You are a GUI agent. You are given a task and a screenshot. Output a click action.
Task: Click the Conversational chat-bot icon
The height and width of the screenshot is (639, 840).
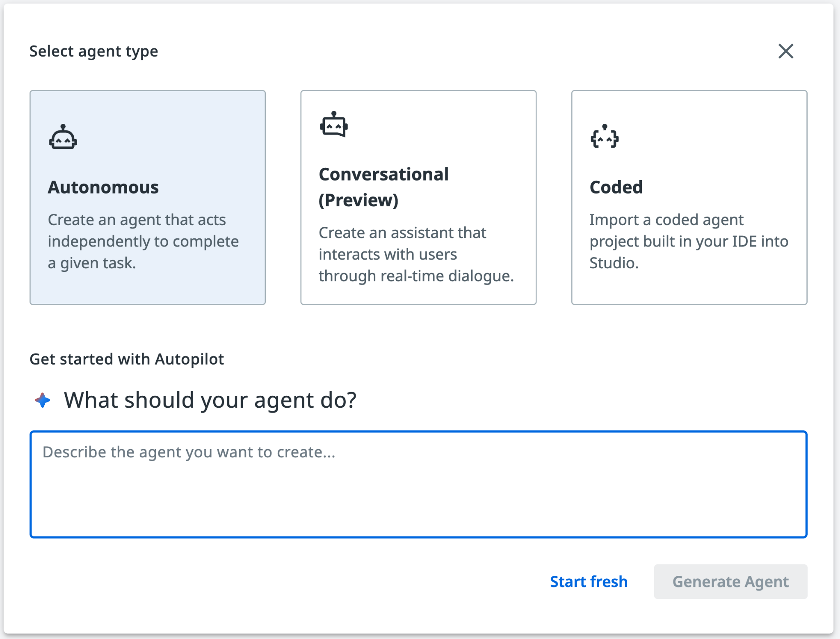[x=334, y=124]
